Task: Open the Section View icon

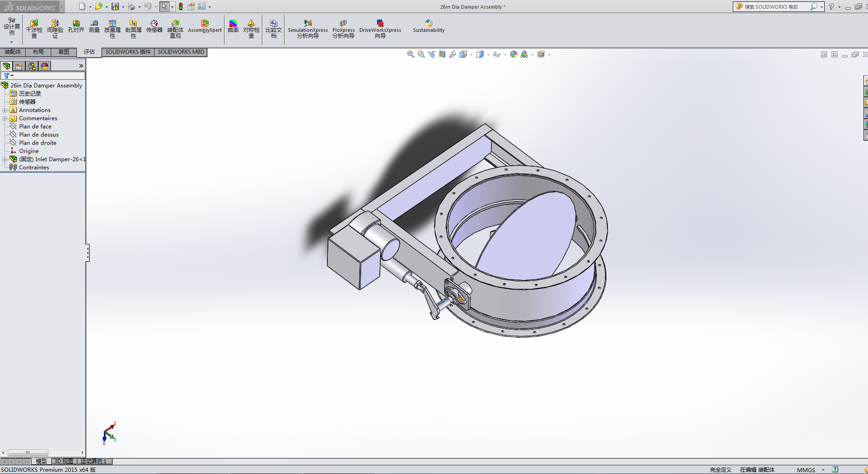Action: pos(442,54)
